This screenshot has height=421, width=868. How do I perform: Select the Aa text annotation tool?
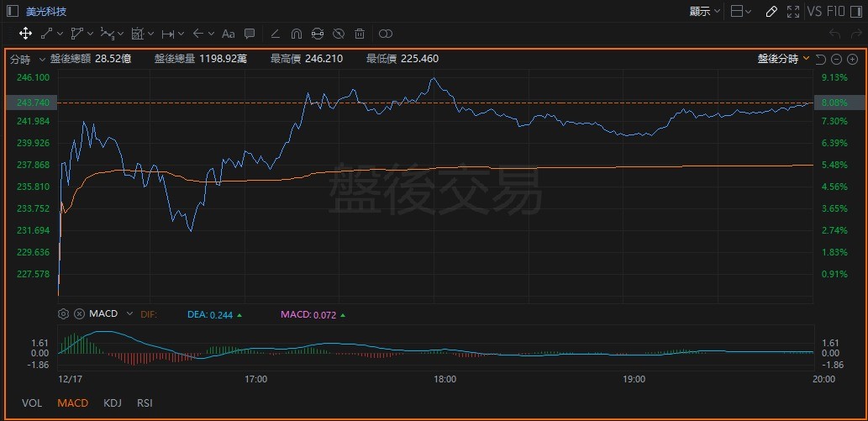point(228,34)
